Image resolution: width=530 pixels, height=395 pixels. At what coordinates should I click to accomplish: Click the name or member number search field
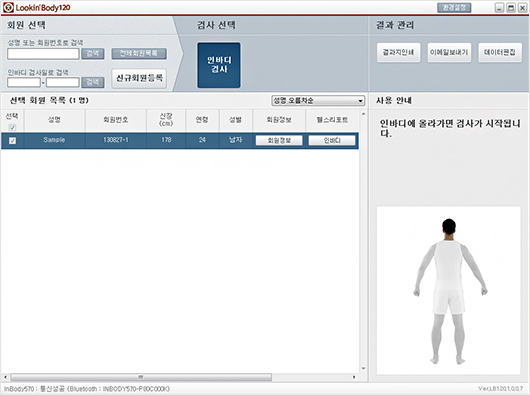(x=43, y=53)
